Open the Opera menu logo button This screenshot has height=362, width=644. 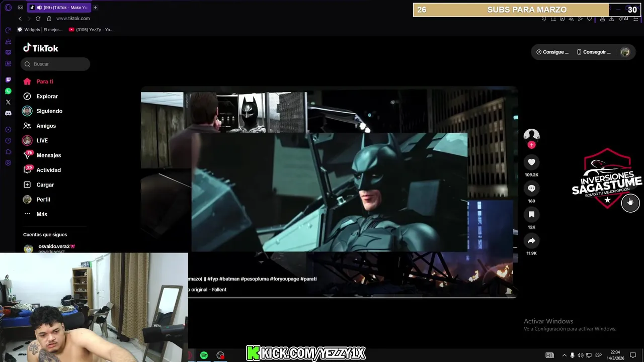8,8
